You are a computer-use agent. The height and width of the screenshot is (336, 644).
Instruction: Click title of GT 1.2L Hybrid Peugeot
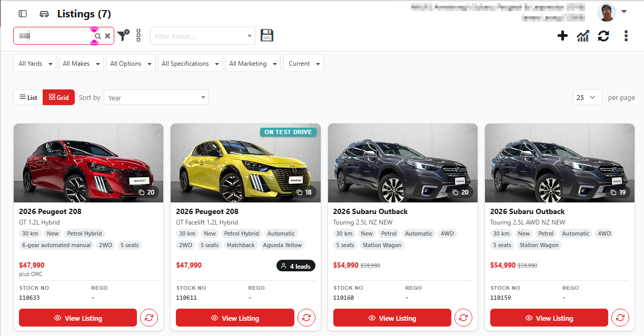click(50, 211)
